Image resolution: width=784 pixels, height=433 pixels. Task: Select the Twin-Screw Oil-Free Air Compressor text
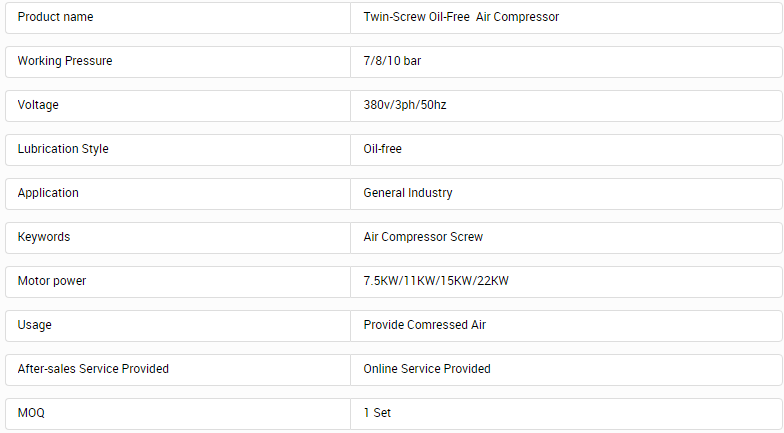pyautogui.click(x=461, y=17)
